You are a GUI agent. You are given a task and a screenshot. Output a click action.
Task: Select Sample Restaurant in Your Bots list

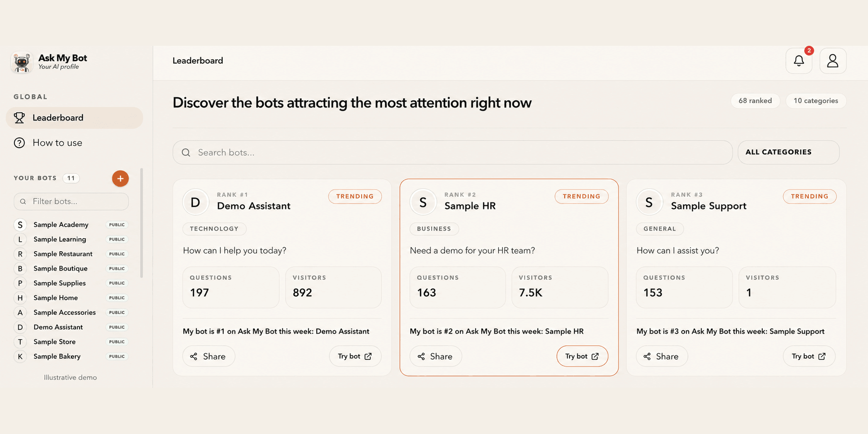click(71, 254)
